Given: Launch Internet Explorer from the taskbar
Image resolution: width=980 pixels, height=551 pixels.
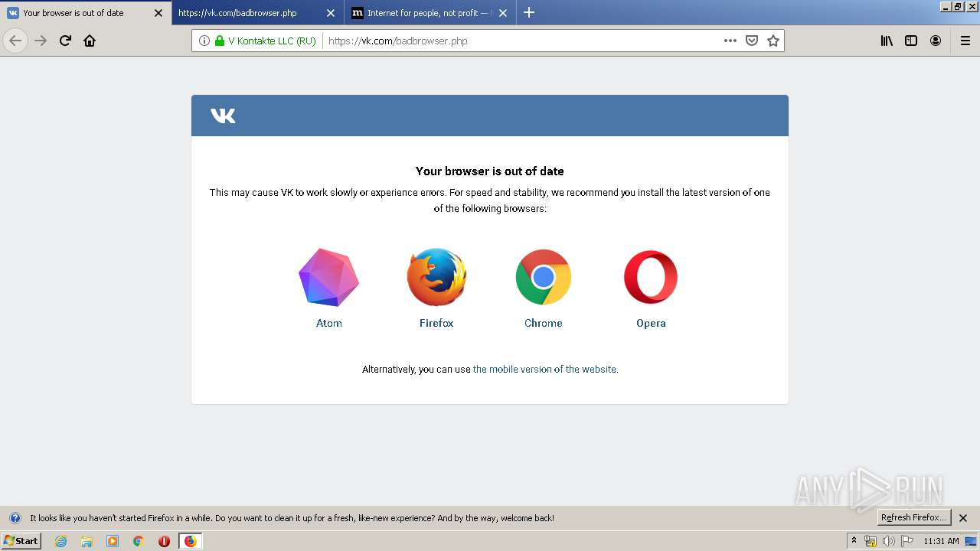Looking at the screenshot, I should click(x=60, y=541).
